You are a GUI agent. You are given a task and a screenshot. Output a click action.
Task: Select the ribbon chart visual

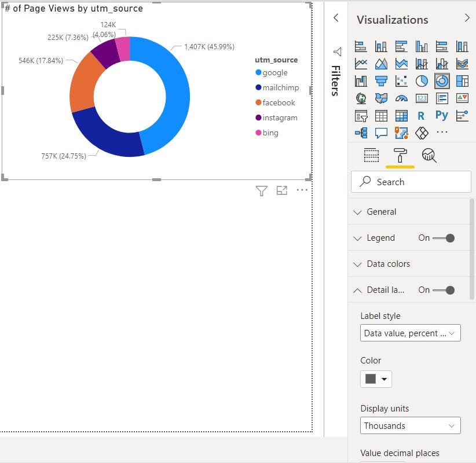462,64
